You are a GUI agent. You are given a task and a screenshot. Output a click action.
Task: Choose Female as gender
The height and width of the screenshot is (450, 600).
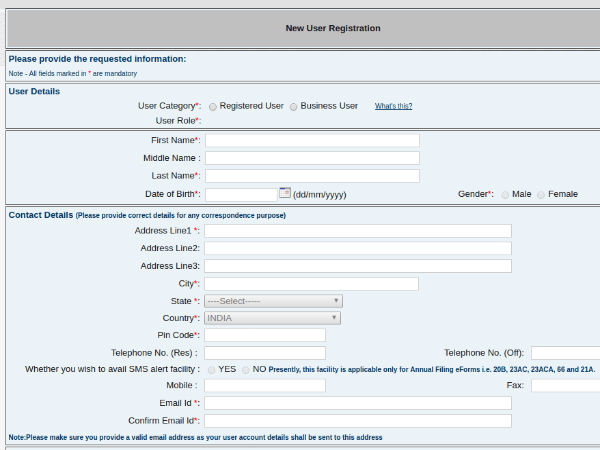coord(541,194)
